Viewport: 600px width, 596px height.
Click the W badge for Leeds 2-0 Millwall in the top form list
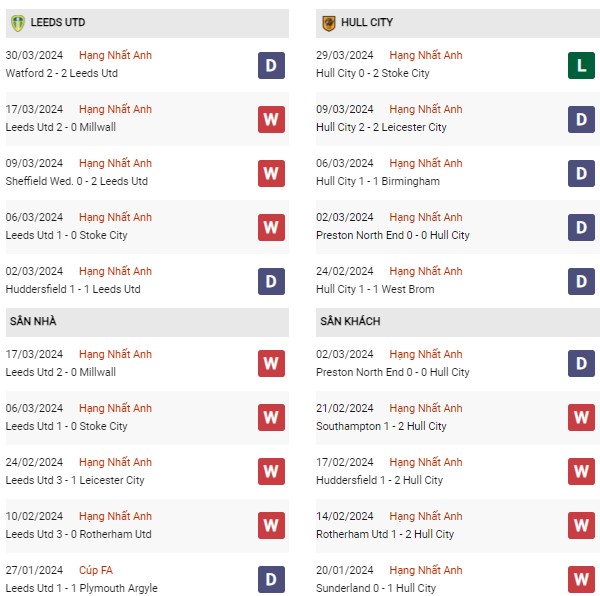point(271,119)
